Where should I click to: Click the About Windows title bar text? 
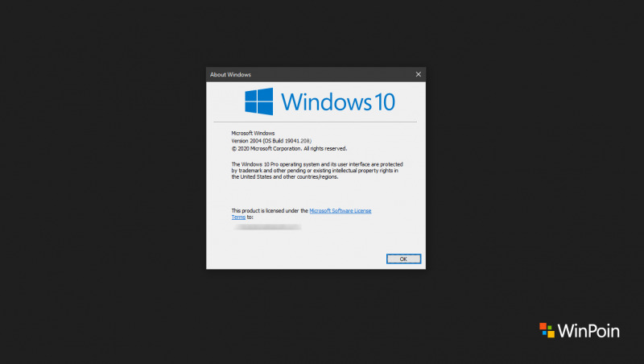[x=230, y=75]
